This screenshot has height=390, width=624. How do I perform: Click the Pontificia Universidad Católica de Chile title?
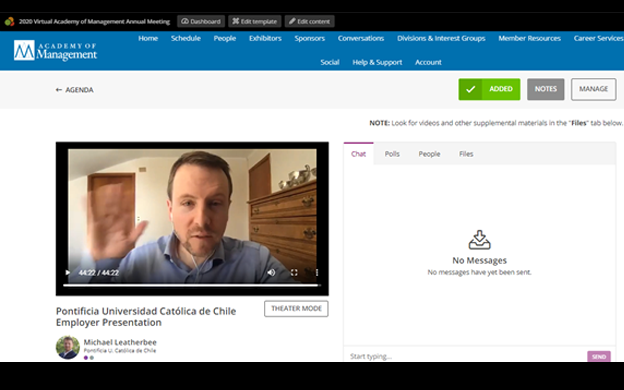click(146, 316)
